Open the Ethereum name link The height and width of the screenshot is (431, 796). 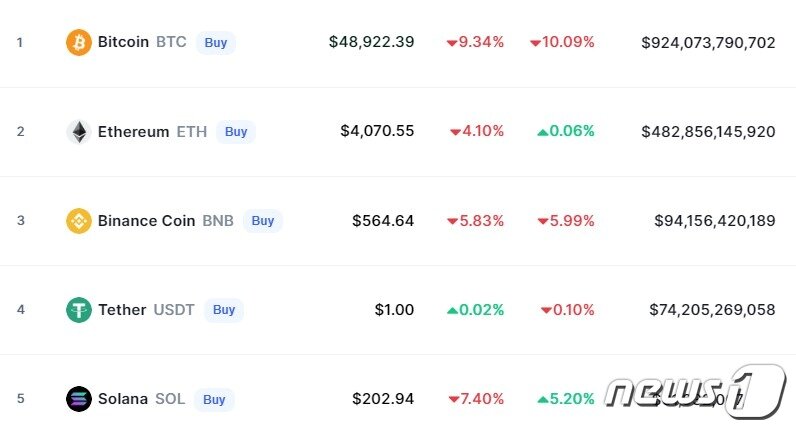(x=133, y=131)
